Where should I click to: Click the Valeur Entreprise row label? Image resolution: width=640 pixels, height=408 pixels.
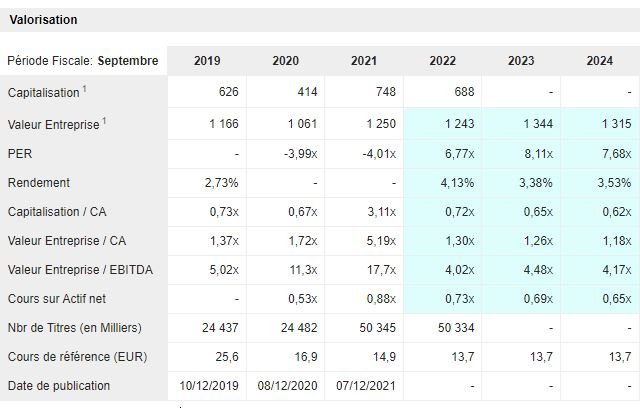pyautogui.click(x=51, y=125)
